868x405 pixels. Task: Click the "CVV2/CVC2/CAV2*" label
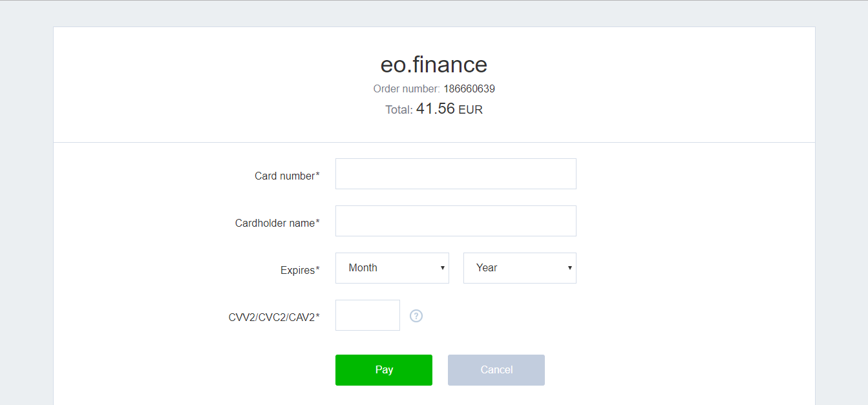(x=274, y=317)
